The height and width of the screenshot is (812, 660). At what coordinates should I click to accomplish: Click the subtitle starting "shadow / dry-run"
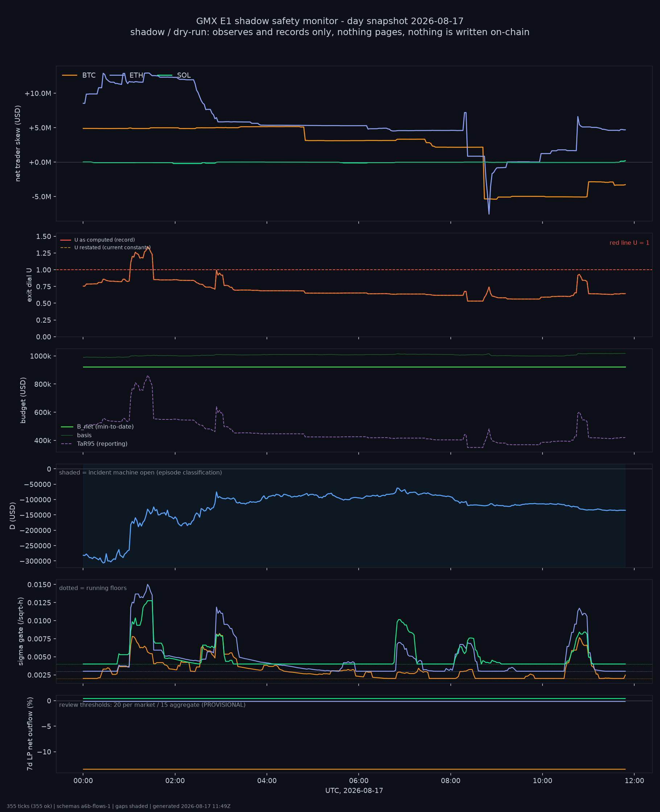330,32
